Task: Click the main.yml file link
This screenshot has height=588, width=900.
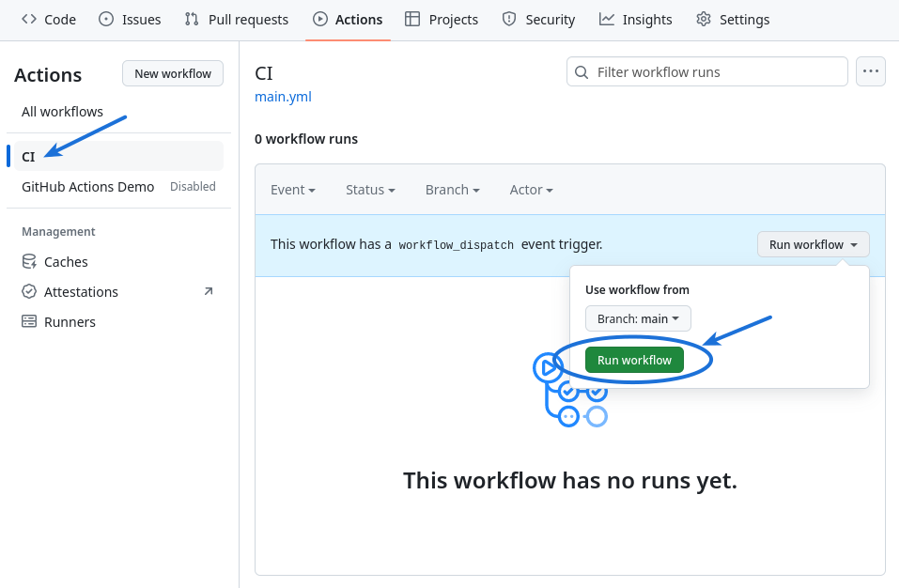Action: tap(283, 97)
